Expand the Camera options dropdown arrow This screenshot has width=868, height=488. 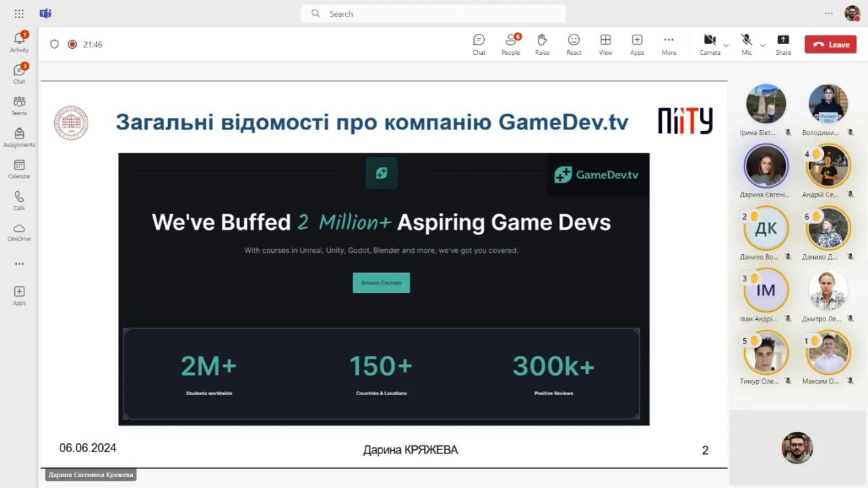[x=726, y=45]
